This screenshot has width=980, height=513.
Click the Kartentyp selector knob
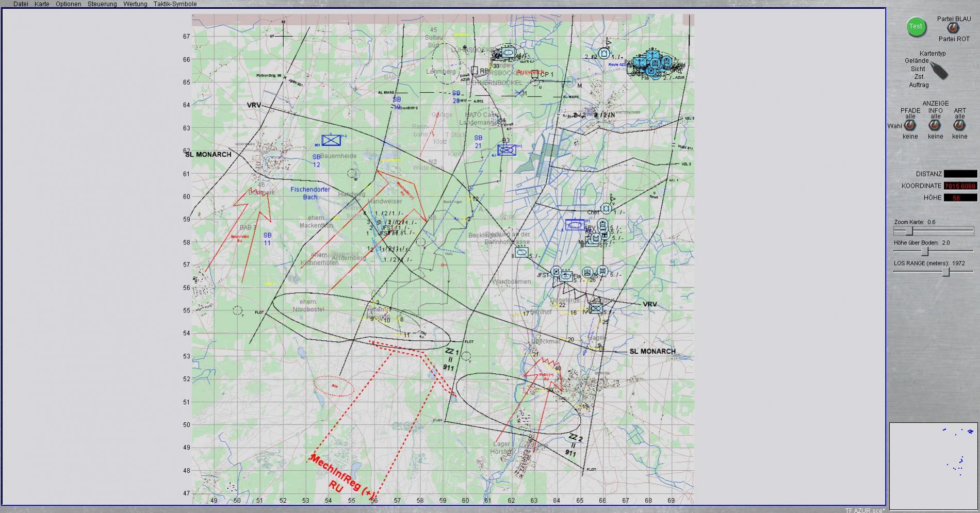939,71
